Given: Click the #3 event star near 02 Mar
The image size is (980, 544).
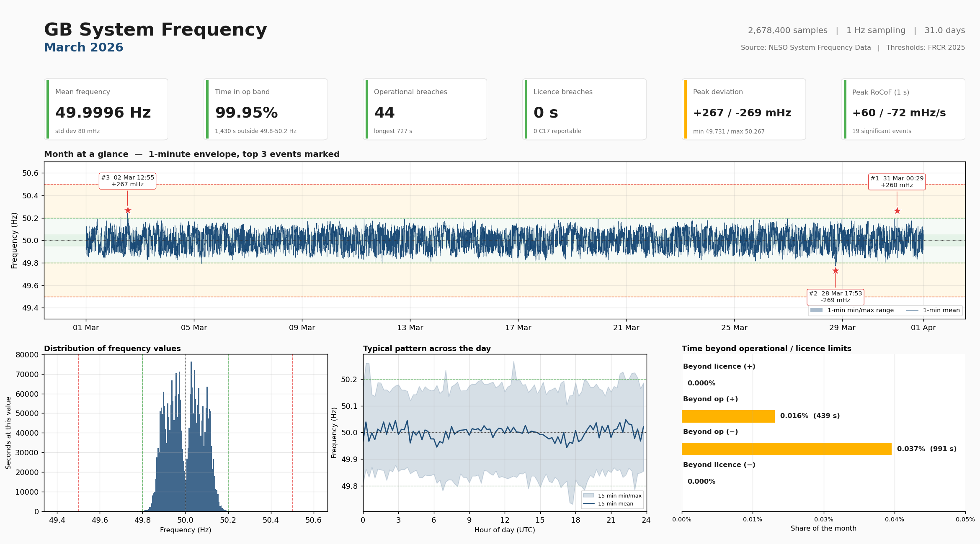Looking at the screenshot, I should pyautogui.click(x=128, y=211).
